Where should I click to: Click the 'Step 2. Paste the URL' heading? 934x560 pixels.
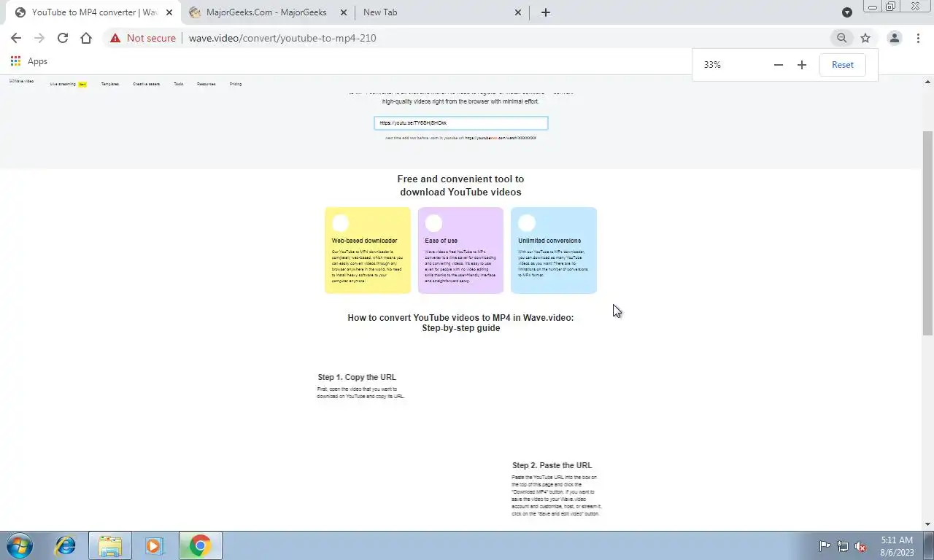tap(552, 465)
